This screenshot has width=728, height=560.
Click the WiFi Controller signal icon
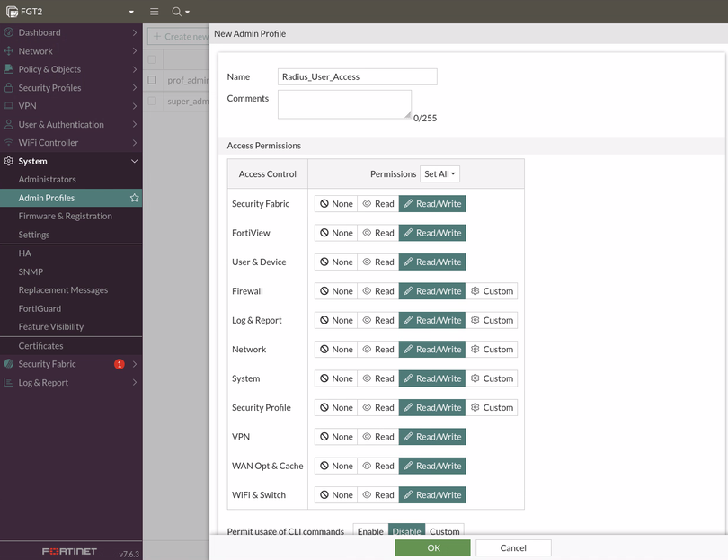(8, 143)
